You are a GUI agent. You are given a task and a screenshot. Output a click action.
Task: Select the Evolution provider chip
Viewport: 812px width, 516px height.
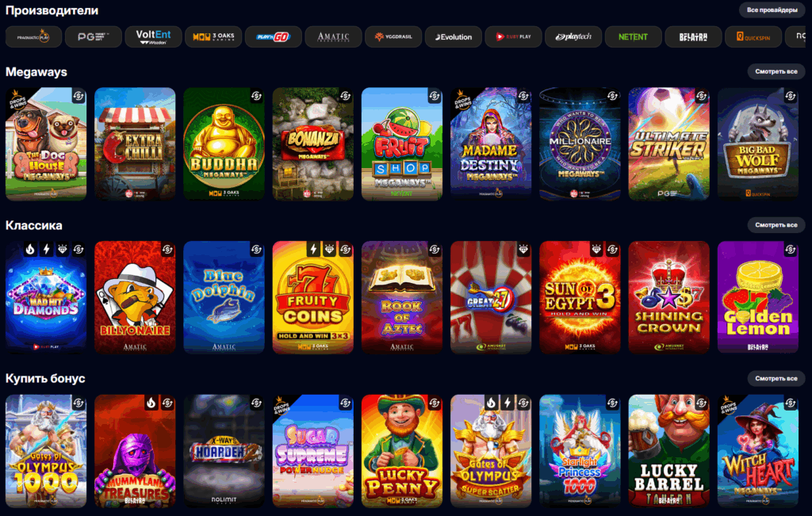pos(453,36)
